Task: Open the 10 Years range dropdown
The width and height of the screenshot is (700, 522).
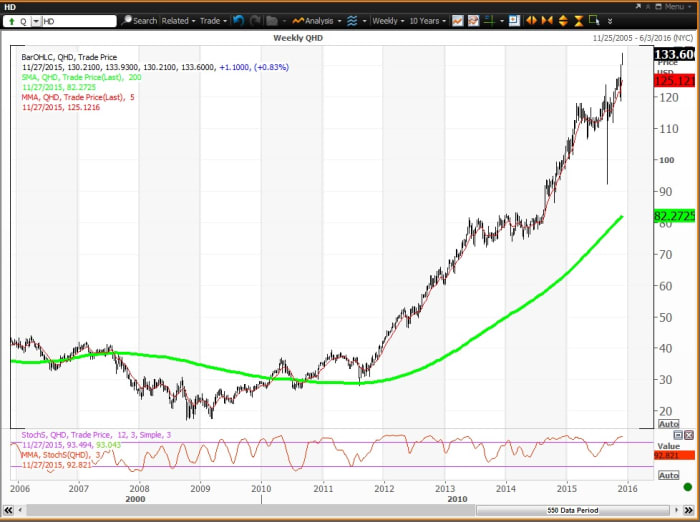Action: [425, 20]
